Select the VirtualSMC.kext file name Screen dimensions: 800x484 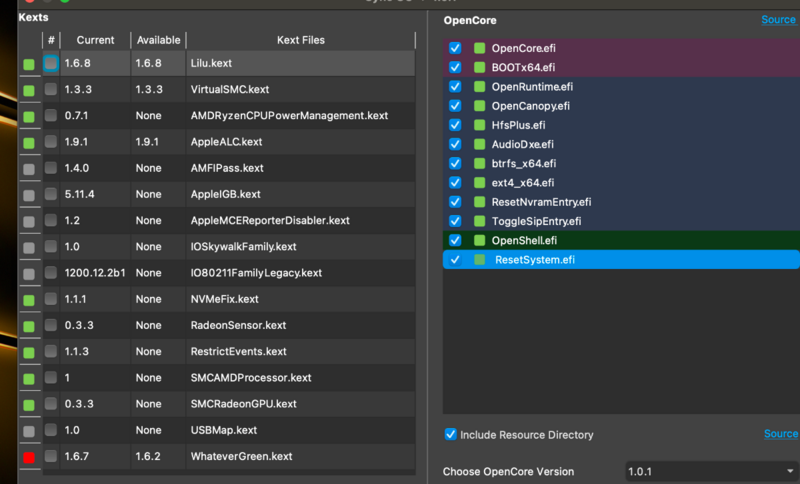(230, 89)
